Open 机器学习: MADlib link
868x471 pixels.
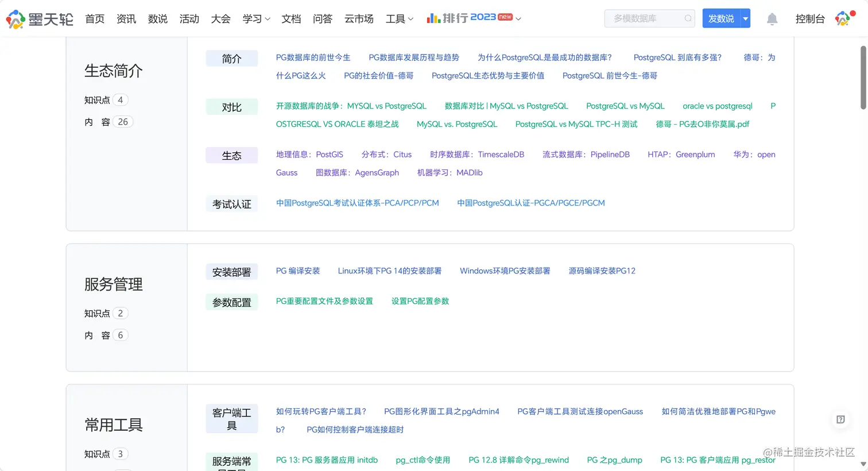point(449,172)
